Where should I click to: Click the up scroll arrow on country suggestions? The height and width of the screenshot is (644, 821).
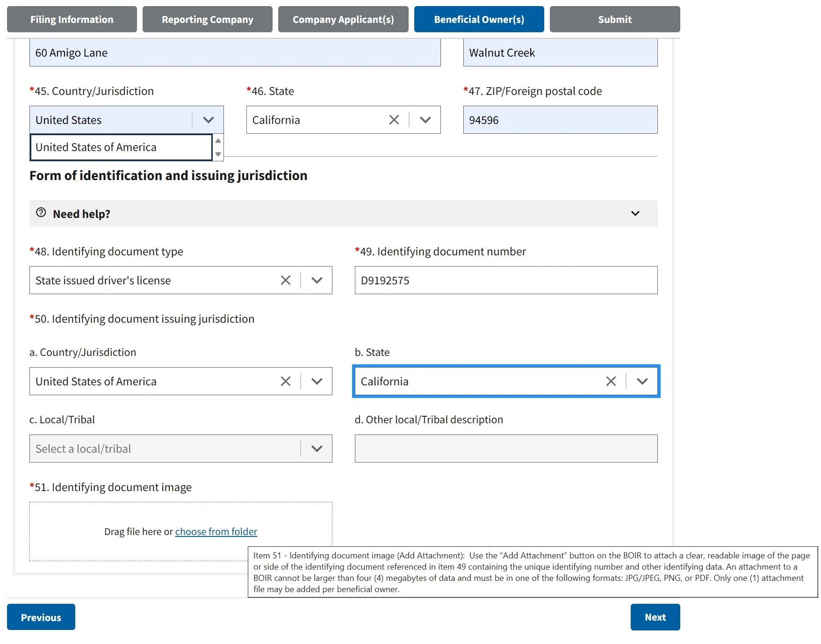(218, 140)
